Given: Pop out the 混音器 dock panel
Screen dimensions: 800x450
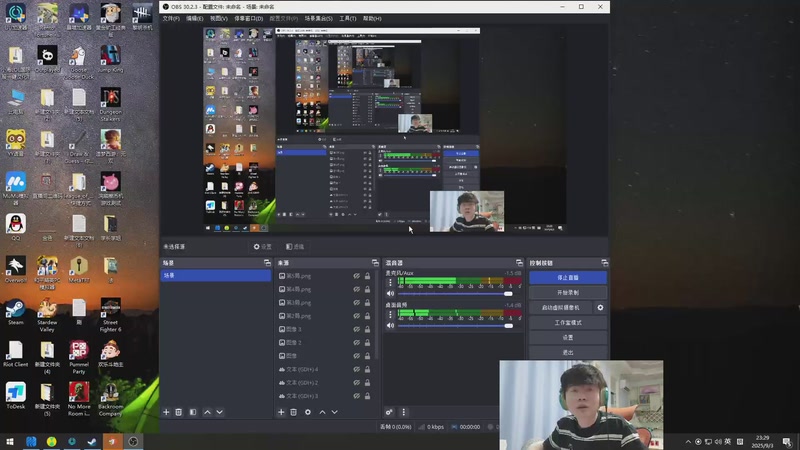Looking at the screenshot, I should pos(519,263).
